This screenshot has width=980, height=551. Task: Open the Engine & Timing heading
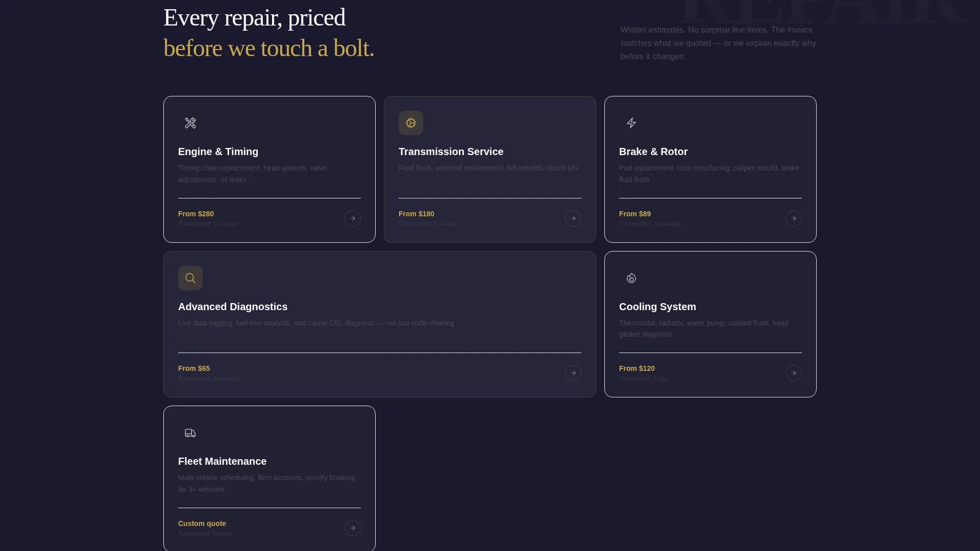(x=218, y=152)
